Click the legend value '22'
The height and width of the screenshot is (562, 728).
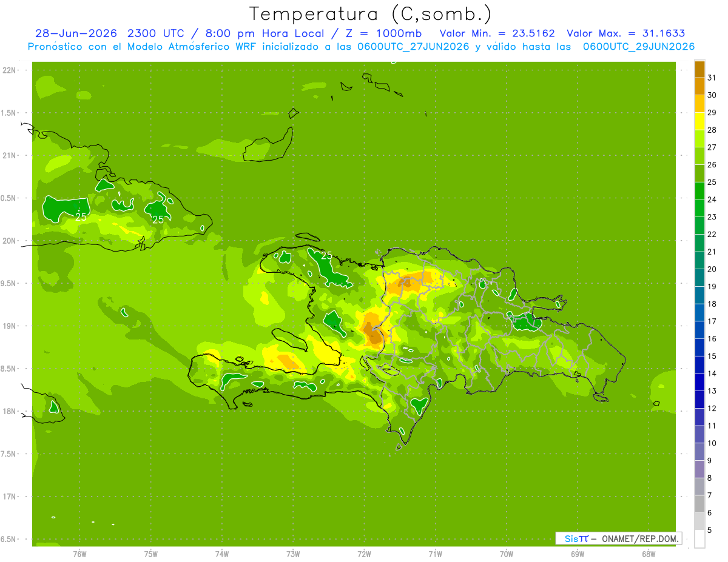(712, 234)
